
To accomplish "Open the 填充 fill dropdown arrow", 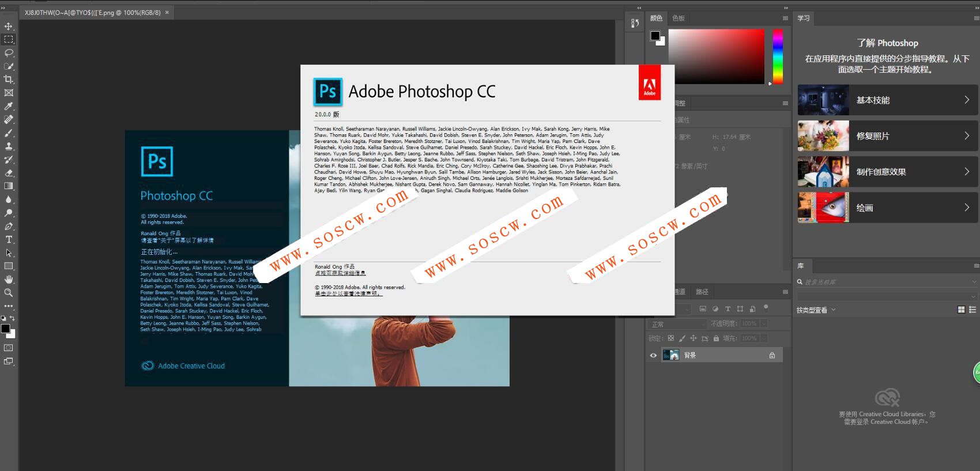I will (764, 338).
